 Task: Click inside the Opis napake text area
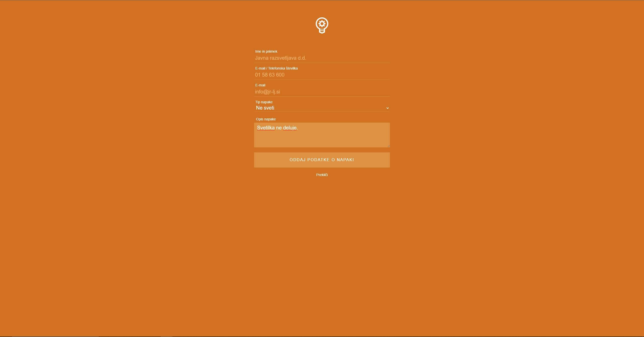click(322, 135)
